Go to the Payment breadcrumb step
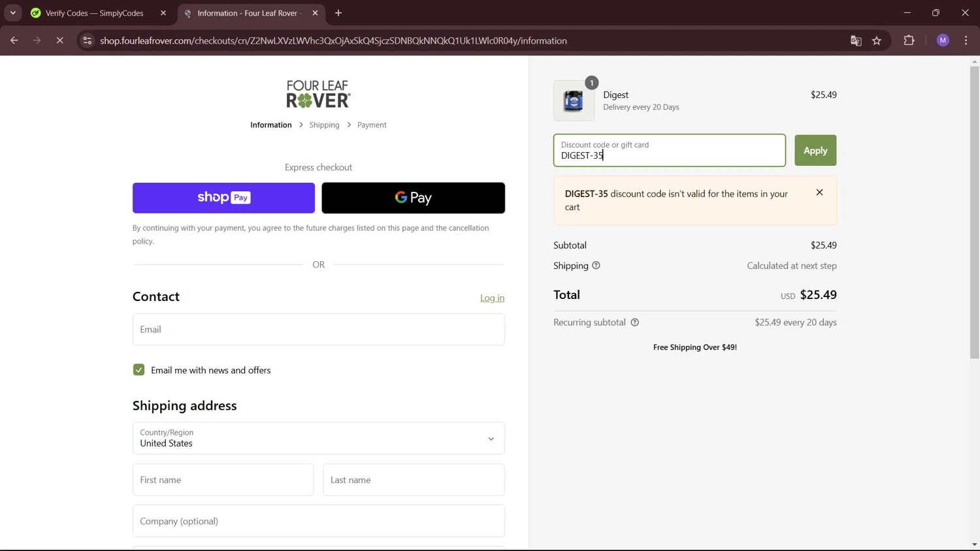Image resolution: width=980 pixels, height=551 pixels. [372, 125]
